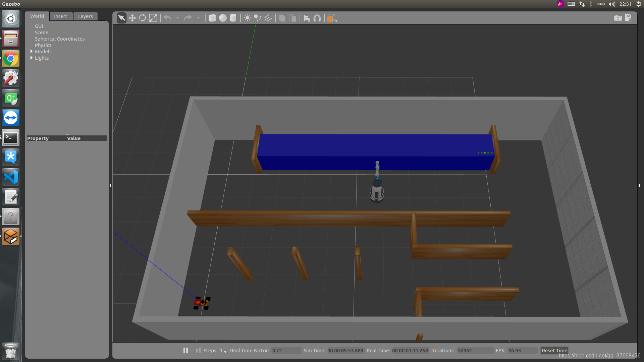Toggle snap mode magnet tool

(x=317, y=18)
